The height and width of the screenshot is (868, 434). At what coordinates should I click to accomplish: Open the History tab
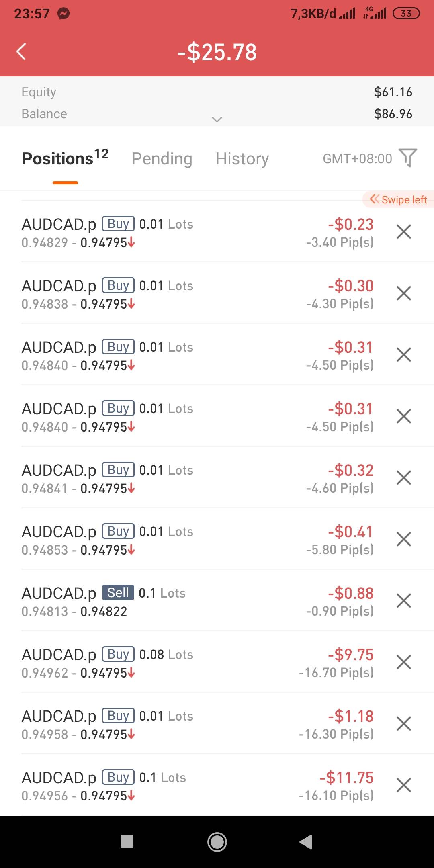pyautogui.click(x=242, y=159)
